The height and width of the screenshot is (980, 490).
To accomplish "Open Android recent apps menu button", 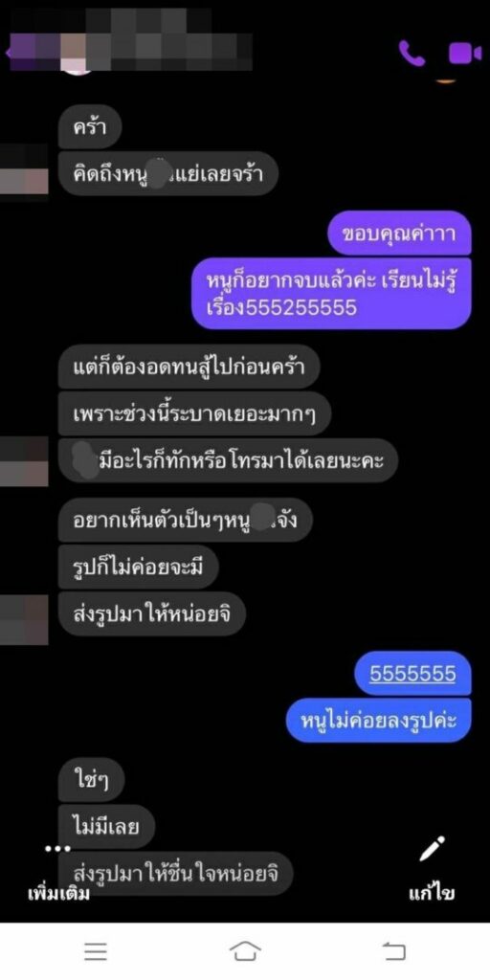I will tap(96, 951).
